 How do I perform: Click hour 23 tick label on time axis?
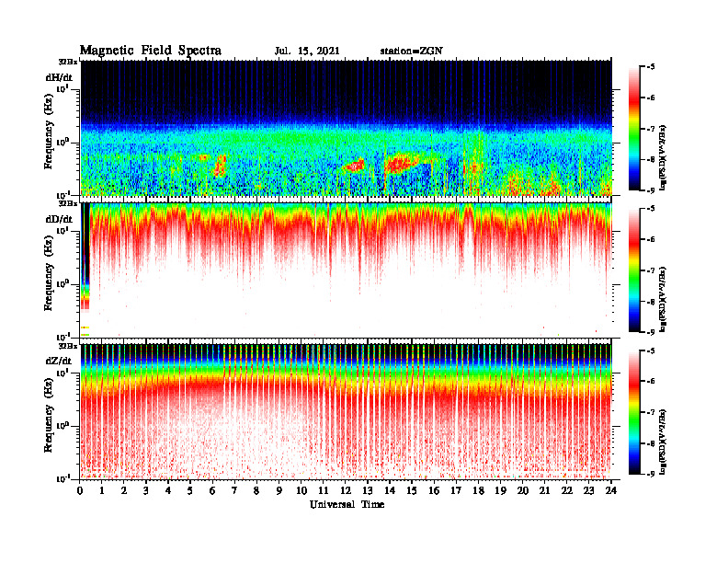[588, 490]
